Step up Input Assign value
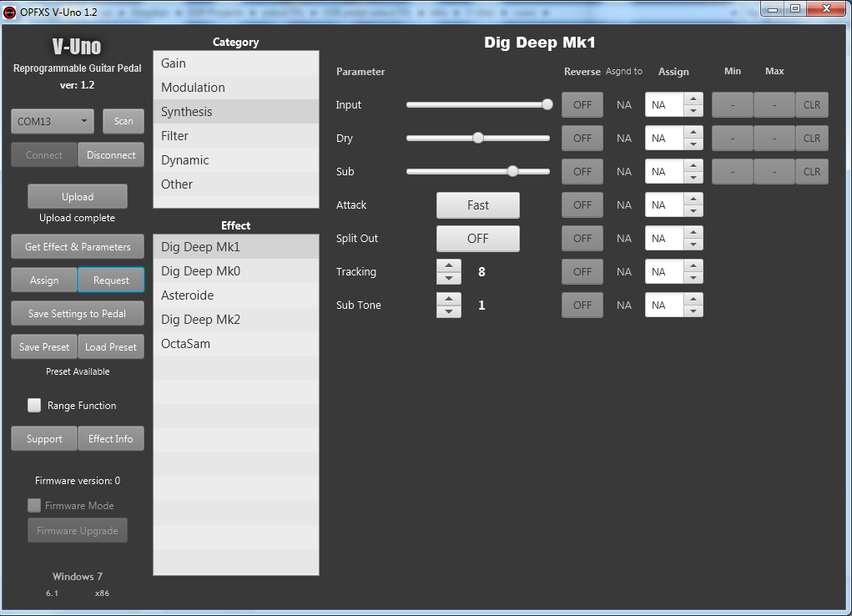852x616 pixels. tap(693, 99)
